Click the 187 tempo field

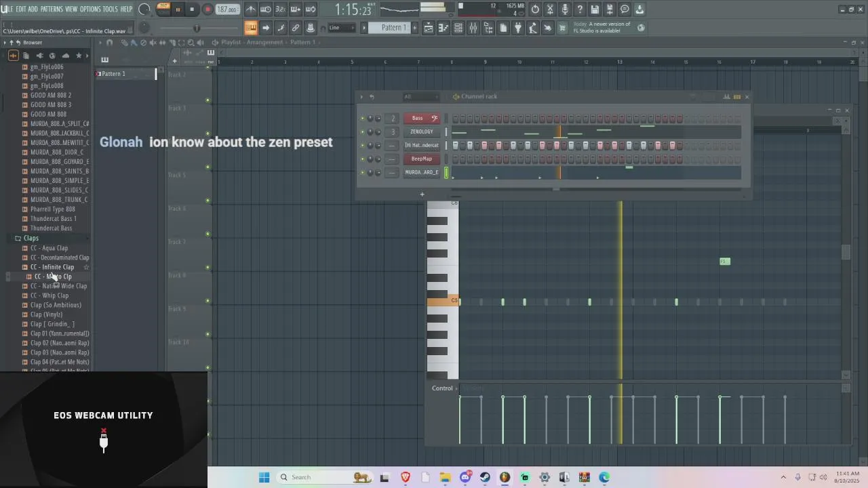(227, 9)
